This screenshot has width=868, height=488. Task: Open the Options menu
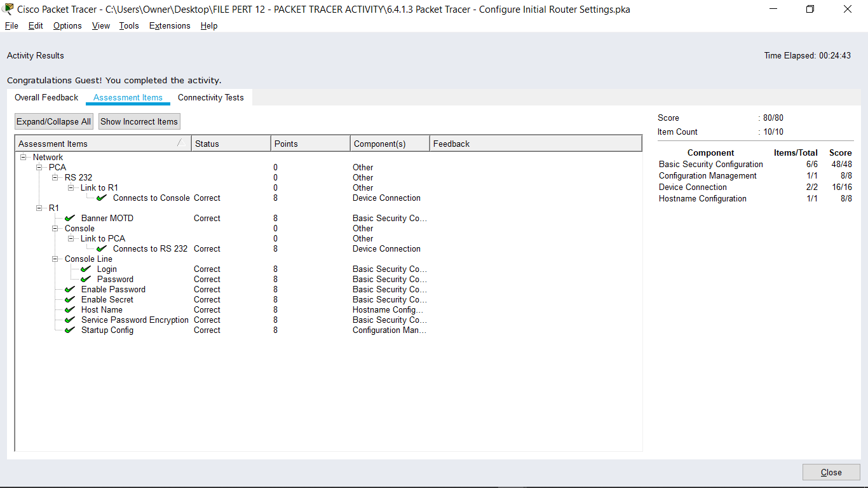[x=67, y=25]
